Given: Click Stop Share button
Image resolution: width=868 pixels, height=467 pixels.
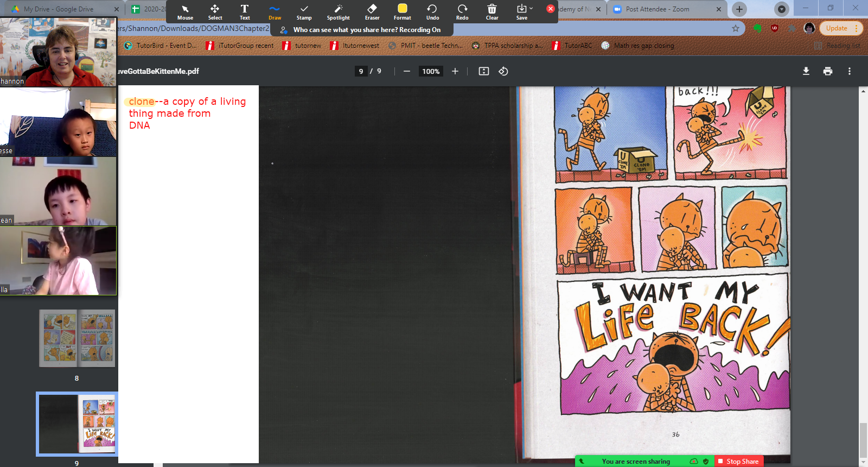Looking at the screenshot, I should click(739, 462).
